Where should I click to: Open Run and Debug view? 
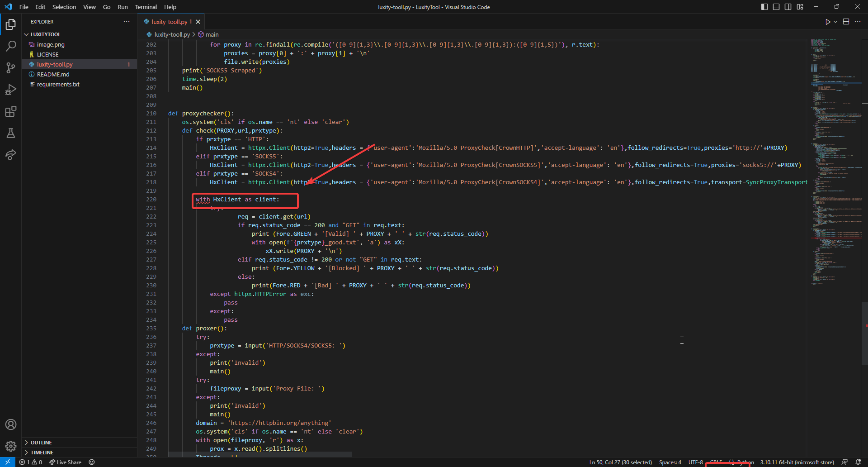(11, 90)
